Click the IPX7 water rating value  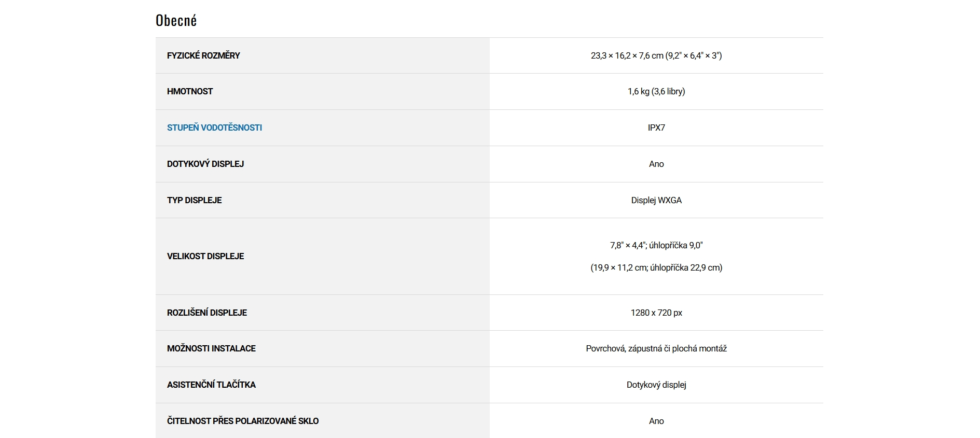pos(656,128)
